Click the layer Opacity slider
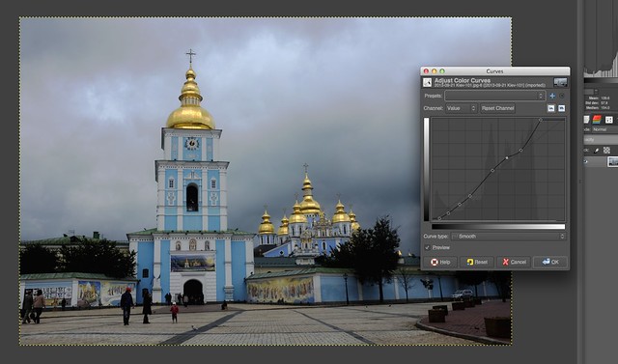Viewport: 618px width, 364px height. tap(601, 139)
